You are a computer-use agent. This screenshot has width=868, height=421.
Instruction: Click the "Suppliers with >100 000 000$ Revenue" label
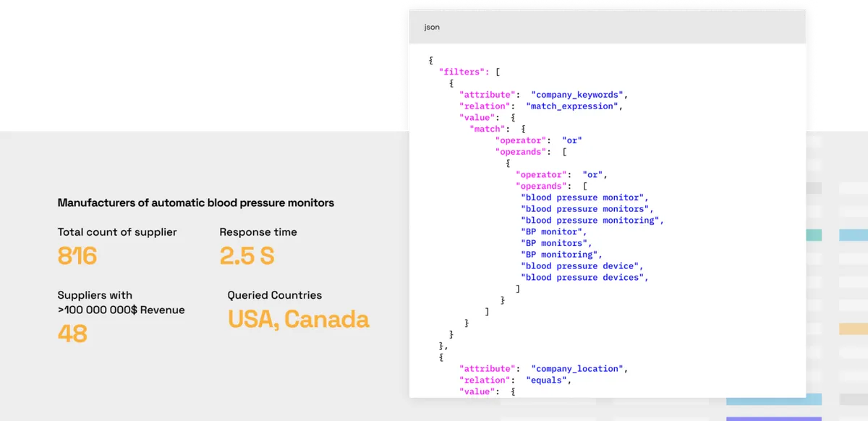[x=122, y=302]
